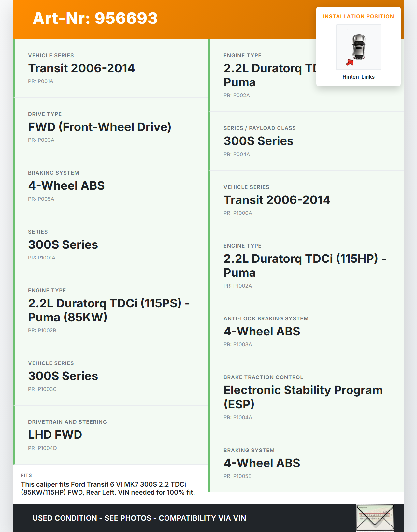Select the Electronic Stability Program (ESP) entry
417x532 pixels.
[303, 397]
